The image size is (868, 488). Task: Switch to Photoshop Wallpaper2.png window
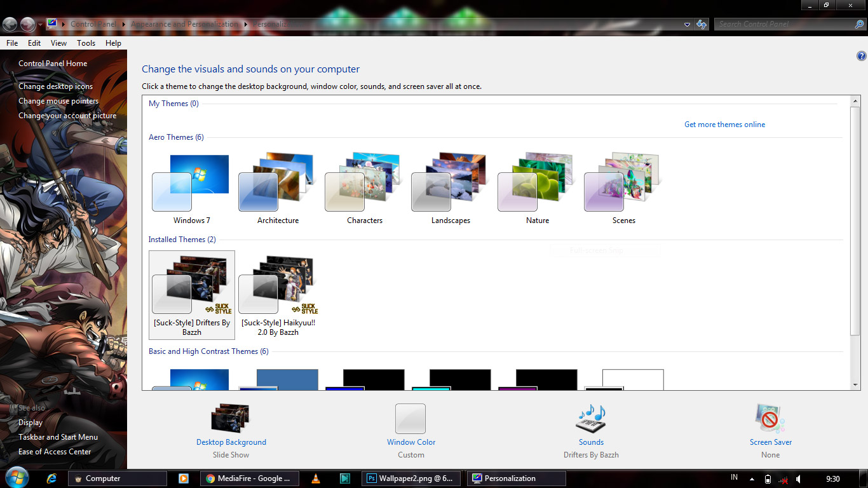click(x=410, y=478)
